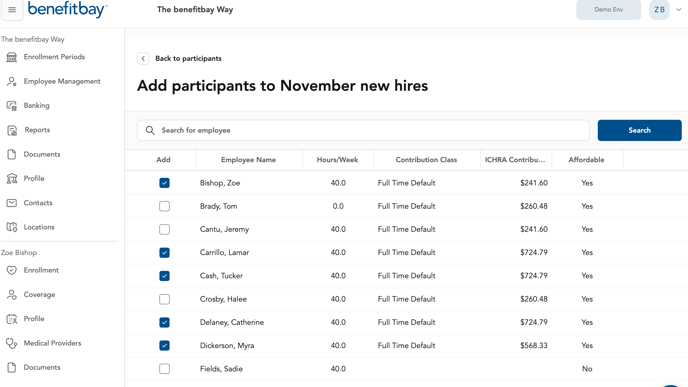Viewport: 688px width, 387px height.
Task: Go to Banking in sidebar
Action: 36,106
